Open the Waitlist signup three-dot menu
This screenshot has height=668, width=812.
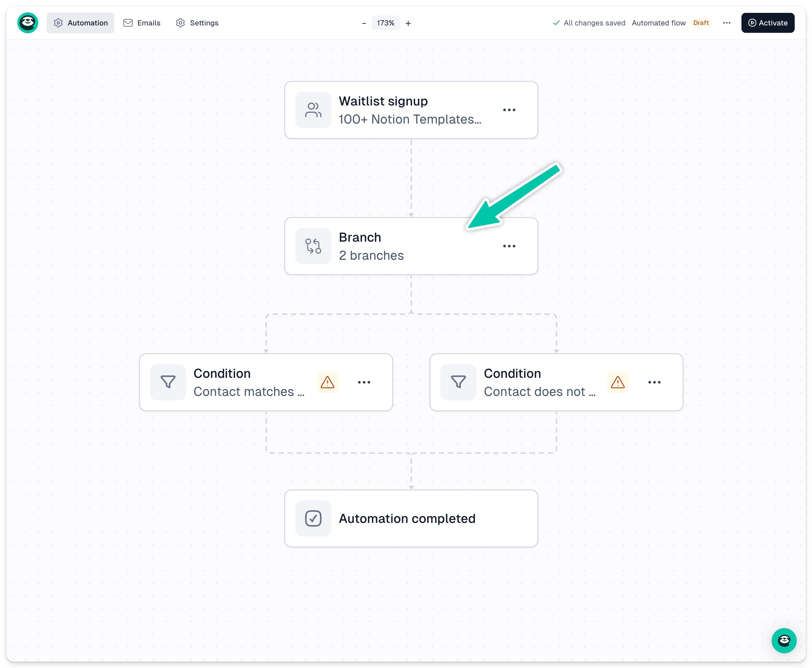coord(509,110)
